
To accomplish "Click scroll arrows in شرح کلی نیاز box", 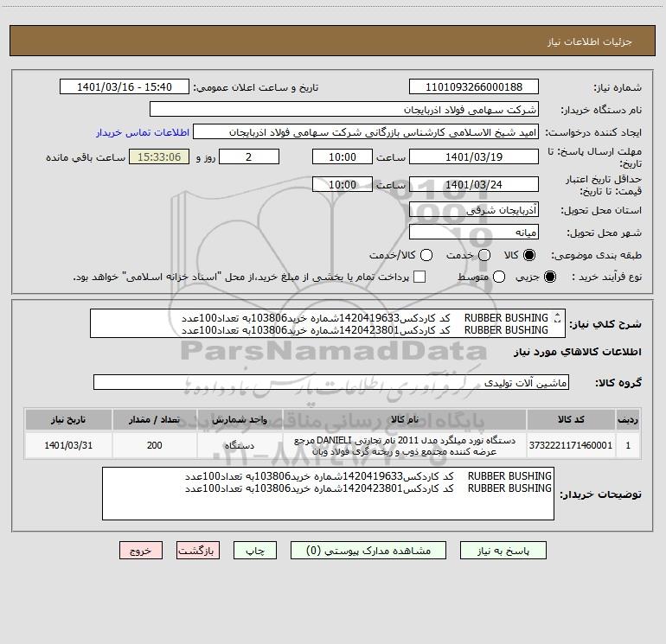I will (557, 318).
